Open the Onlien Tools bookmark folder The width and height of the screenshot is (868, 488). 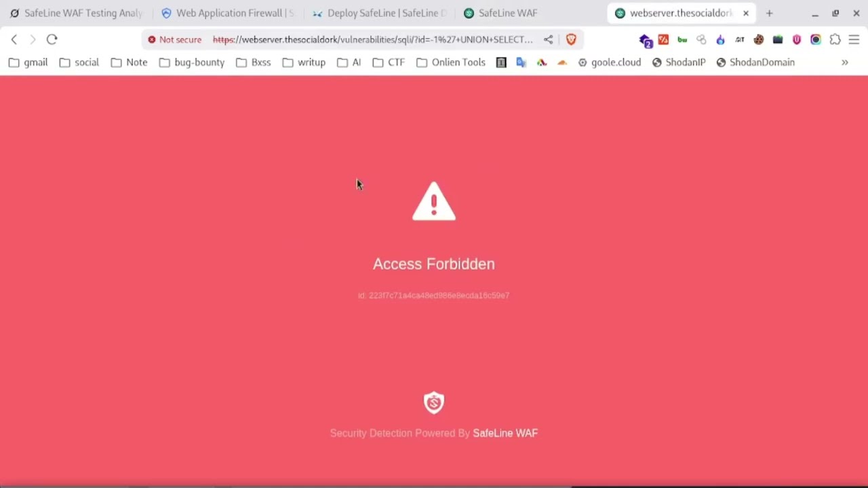click(x=451, y=62)
